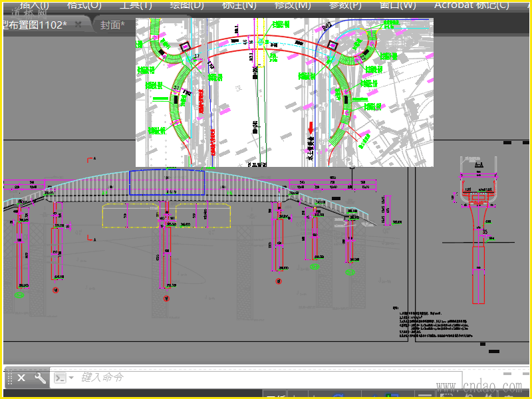The image size is (532, 399).
Task: Click the command prompt icon
Action: click(59, 378)
